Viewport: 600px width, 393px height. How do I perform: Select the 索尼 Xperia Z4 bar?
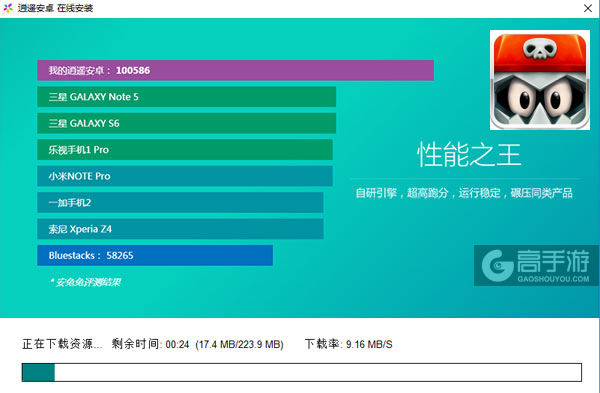click(180, 229)
